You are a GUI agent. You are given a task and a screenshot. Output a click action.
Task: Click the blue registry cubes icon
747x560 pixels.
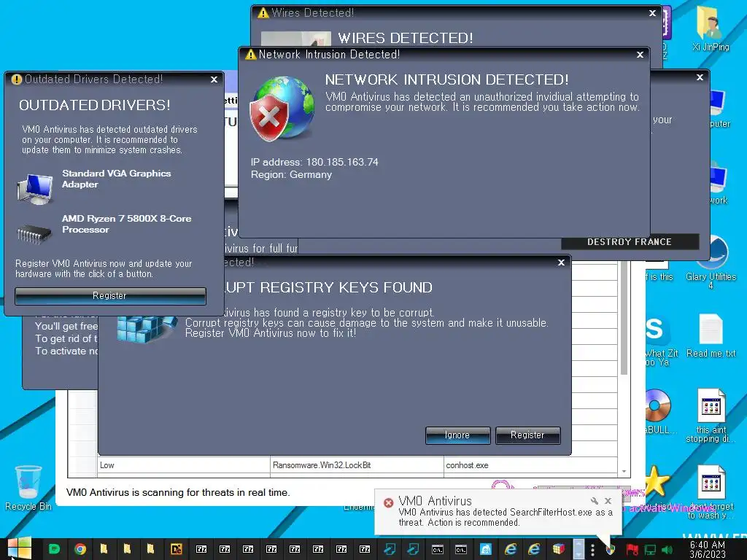point(145,329)
